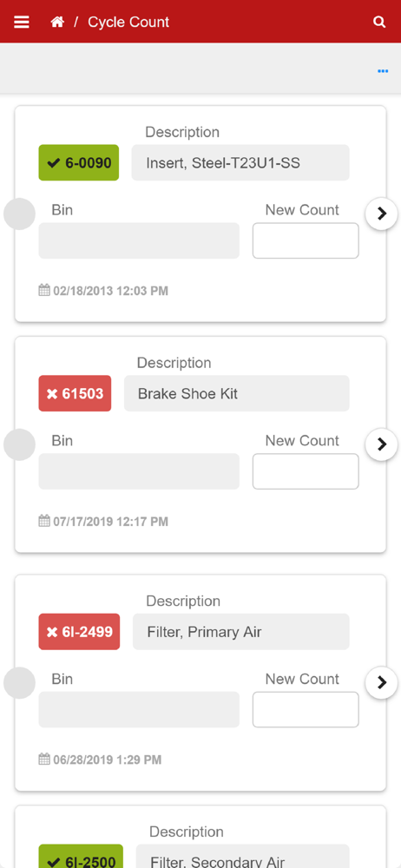Select the red 61503 part badge
The height and width of the screenshot is (868, 401).
75,393
